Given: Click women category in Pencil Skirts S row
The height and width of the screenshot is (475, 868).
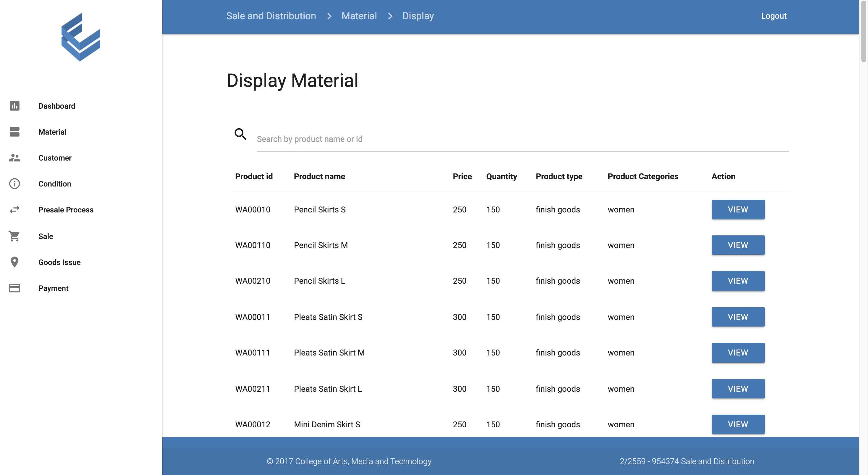Looking at the screenshot, I should [621, 209].
